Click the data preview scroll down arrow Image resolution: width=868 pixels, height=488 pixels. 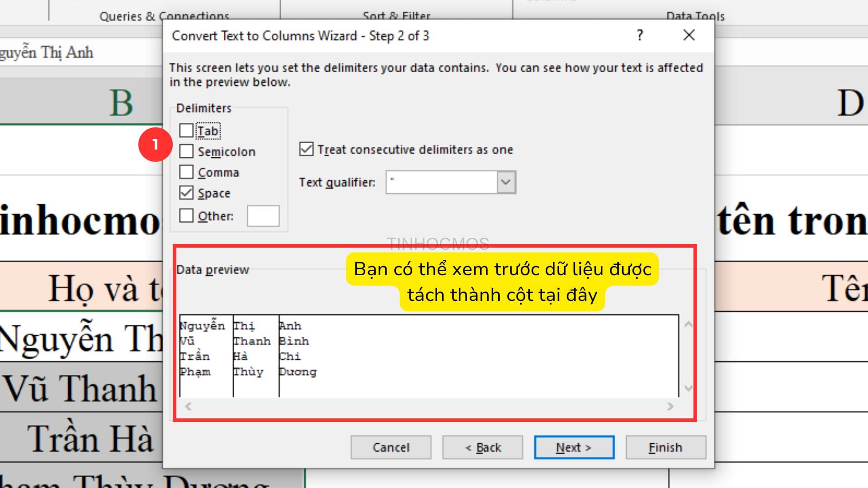[x=689, y=388]
